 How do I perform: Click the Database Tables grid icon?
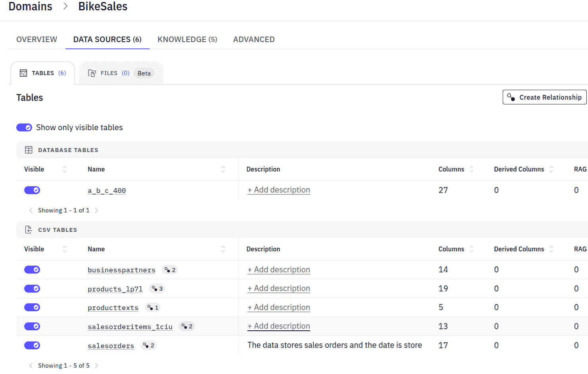pos(29,150)
